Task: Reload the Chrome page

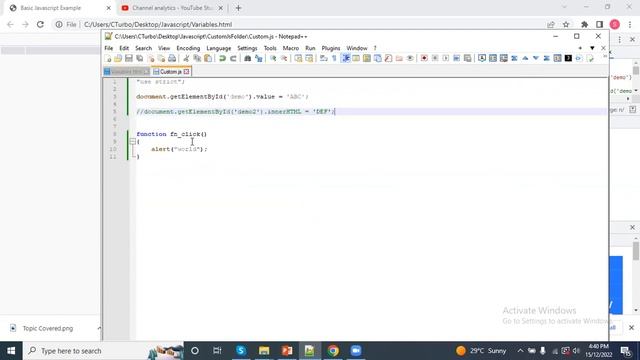Action: tap(40, 24)
